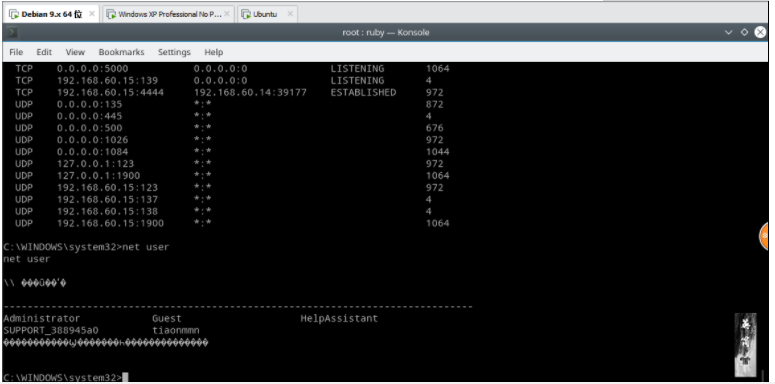Click the UDP address 127.0.0.1:123
This screenshot has width=775, height=384.
(95, 164)
